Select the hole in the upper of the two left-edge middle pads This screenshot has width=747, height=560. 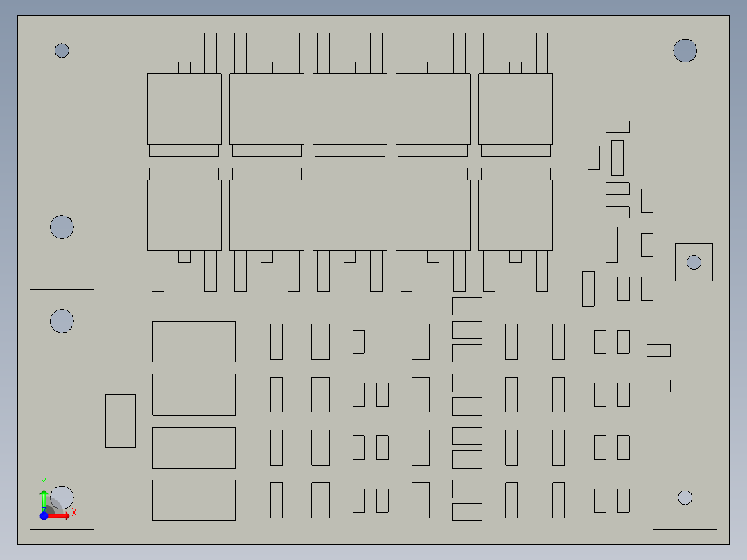pyautogui.click(x=62, y=227)
